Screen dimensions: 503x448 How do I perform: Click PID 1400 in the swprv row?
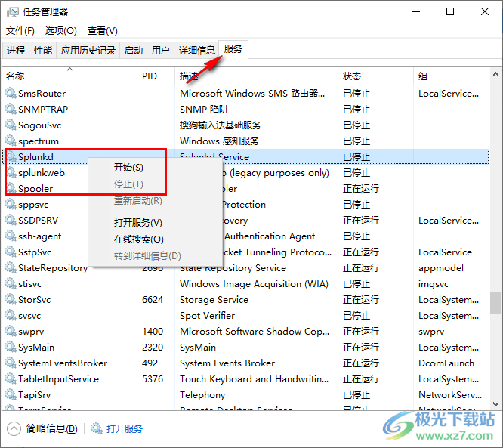(153, 331)
